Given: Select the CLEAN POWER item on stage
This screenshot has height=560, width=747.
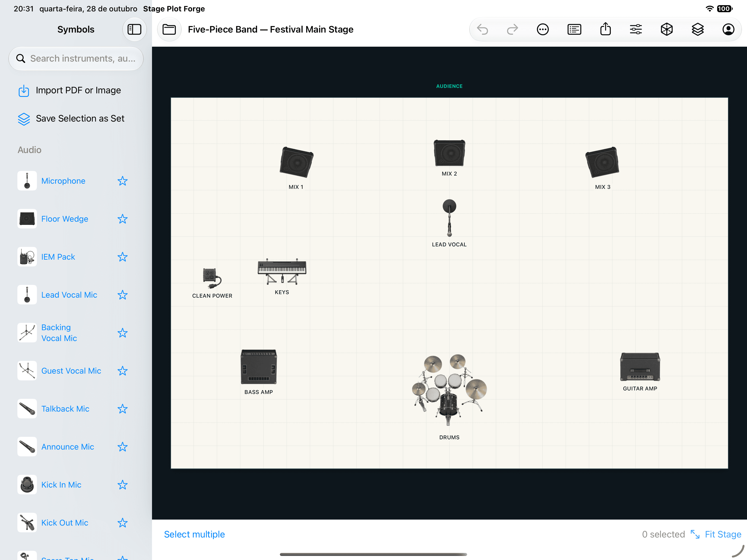Looking at the screenshot, I should (212, 279).
